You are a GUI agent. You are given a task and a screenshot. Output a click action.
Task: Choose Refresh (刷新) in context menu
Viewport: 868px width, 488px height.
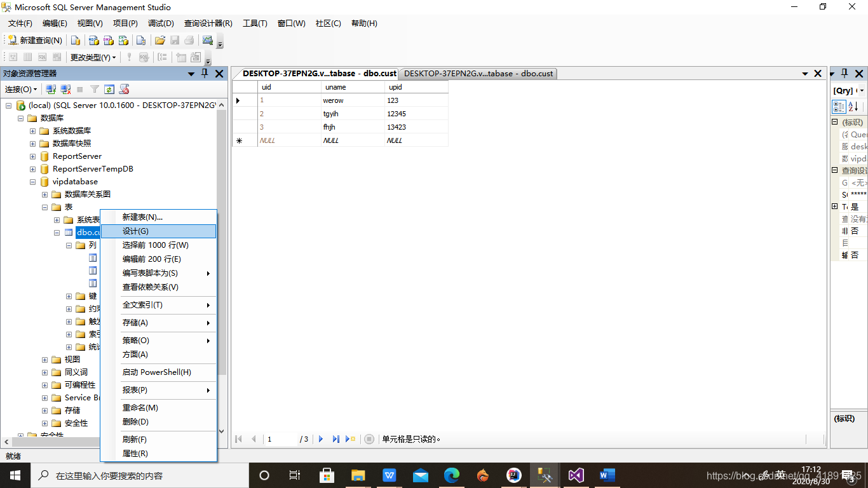pyautogui.click(x=158, y=440)
